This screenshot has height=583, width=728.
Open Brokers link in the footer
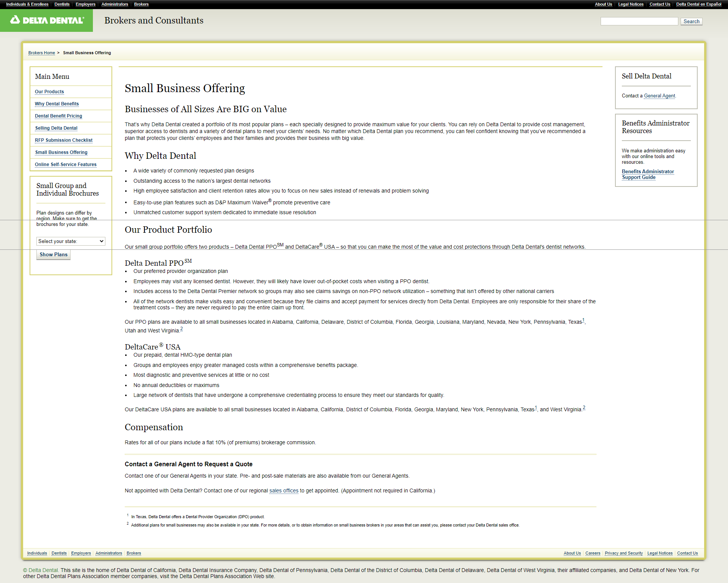(x=134, y=553)
